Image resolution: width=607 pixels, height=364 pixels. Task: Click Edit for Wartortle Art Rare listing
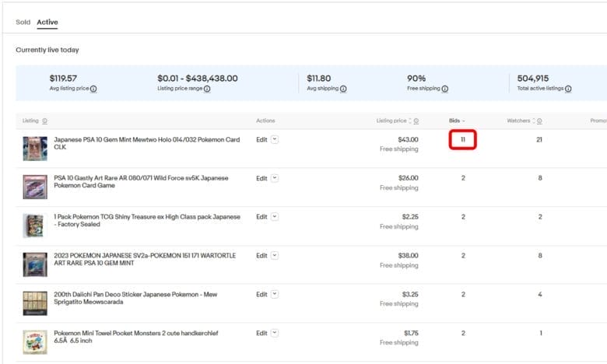point(261,256)
